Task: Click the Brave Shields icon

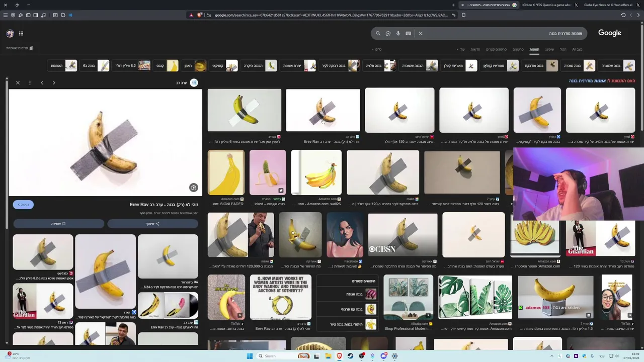Action: [199, 15]
